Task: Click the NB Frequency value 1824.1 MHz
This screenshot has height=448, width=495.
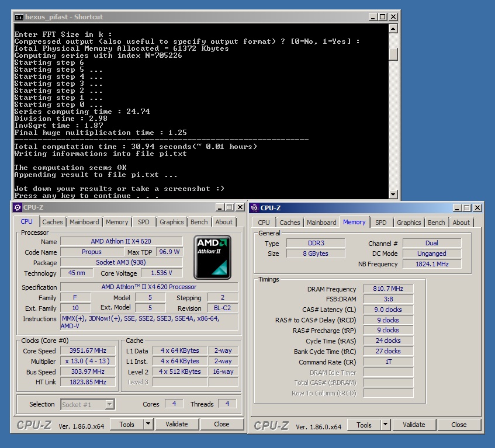Action: tap(432, 264)
